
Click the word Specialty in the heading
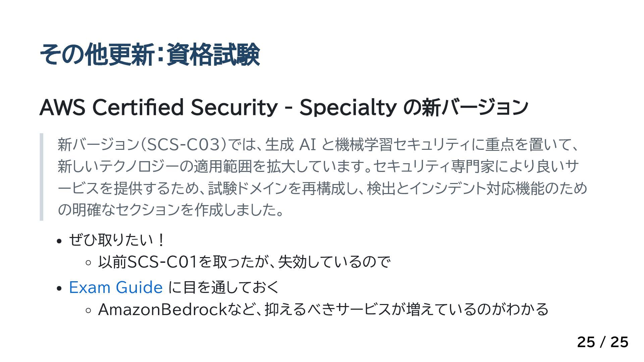[x=348, y=108]
